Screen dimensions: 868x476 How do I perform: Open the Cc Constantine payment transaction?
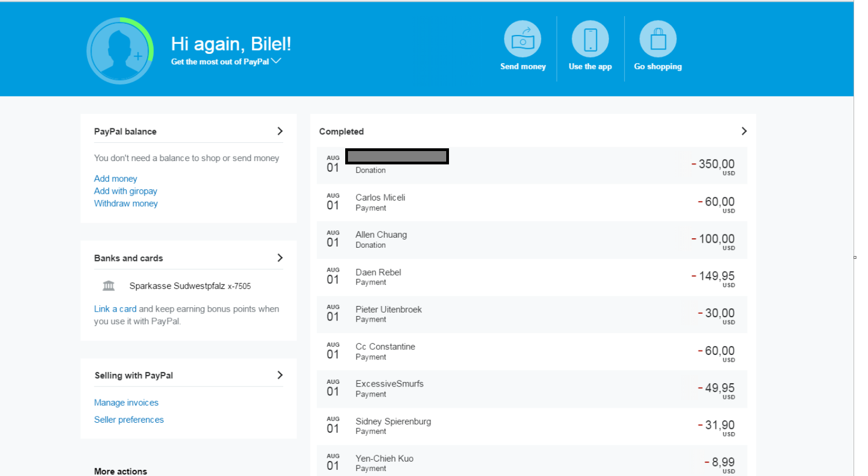pyautogui.click(x=532, y=351)
